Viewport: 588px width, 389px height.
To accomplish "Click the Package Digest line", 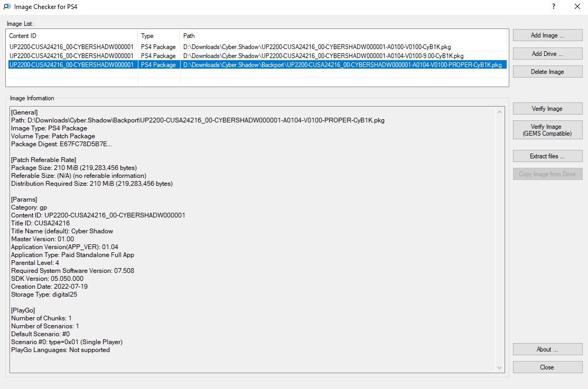I will click(x=61, y=144).
